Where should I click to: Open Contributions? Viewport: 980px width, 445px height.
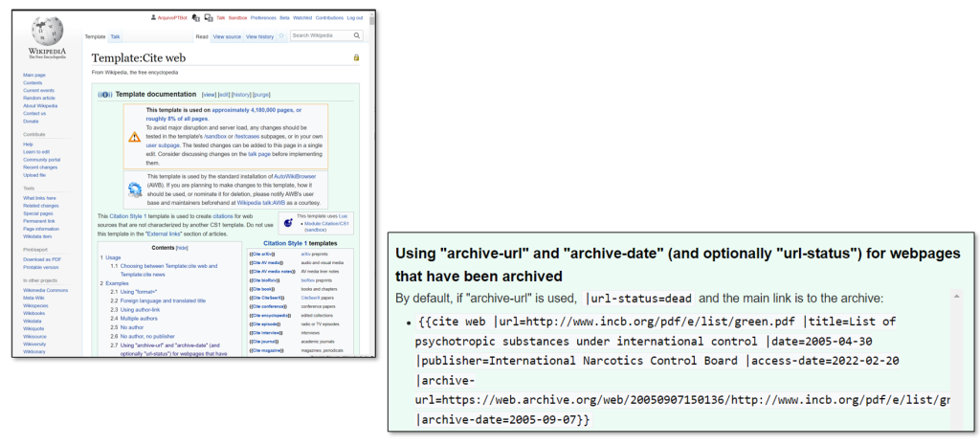pyautogui.click(x=329, y=18)
